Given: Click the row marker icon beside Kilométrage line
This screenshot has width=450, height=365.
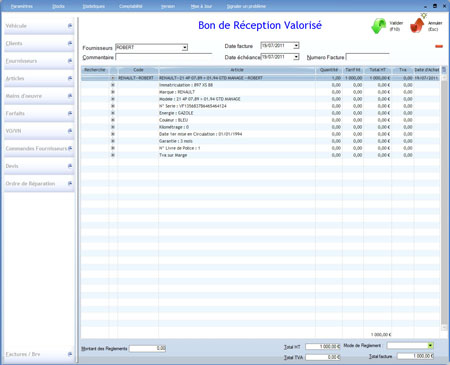Looking at the screenshot, I should pos(113,127).
